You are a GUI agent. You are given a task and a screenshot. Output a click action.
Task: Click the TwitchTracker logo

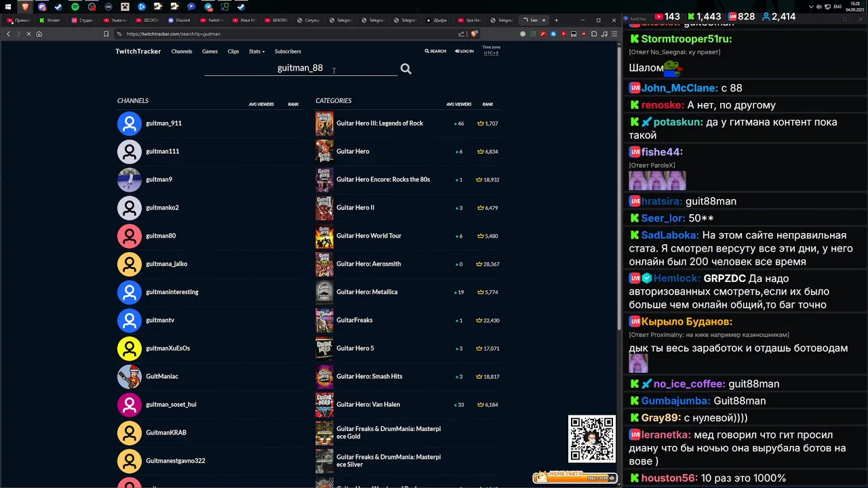pyautogui.click(x=138, y=52)
